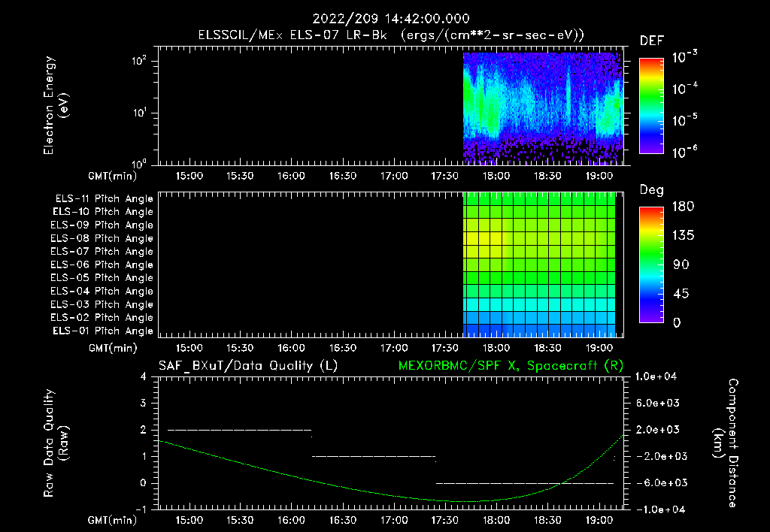Select the ELS-05 Pitch Angle row label
The width and height of the screenshot is (770, 532).
click(x=102, y=278)
